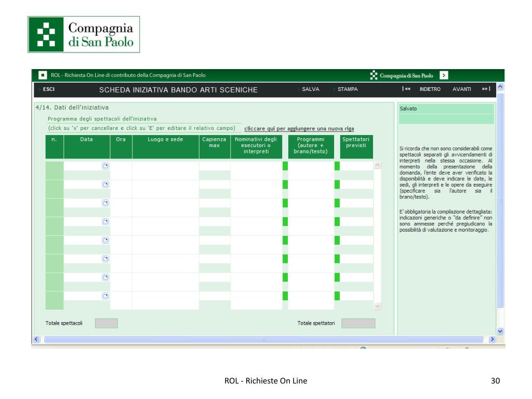Click the table scrollbar down arrow

377,306
